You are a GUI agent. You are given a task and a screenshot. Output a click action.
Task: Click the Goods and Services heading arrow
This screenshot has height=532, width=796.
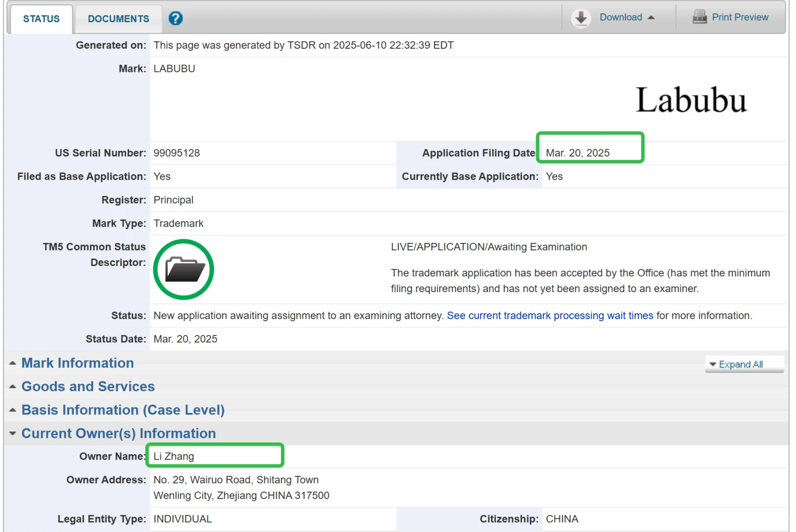(x=13, y=387)
